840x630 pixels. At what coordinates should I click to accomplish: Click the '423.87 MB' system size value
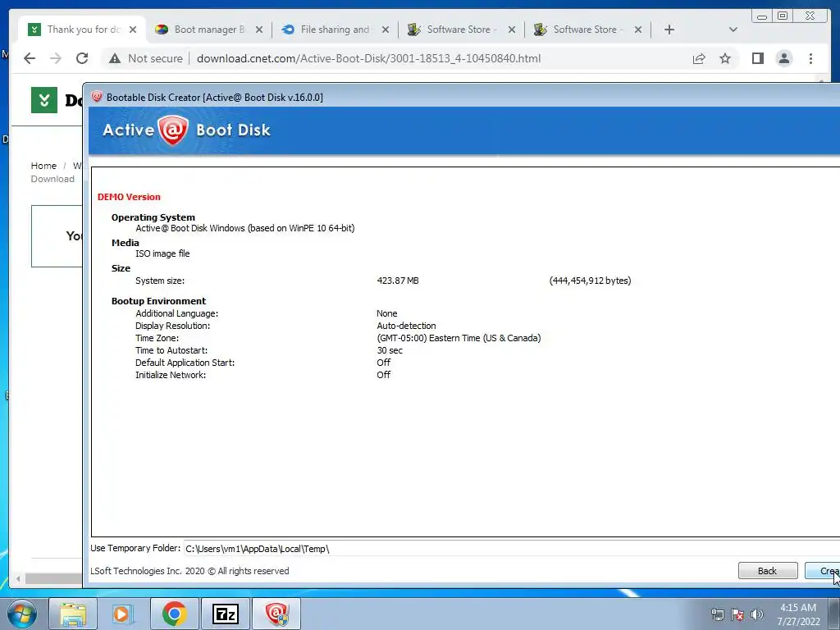(x=398, y=281)
